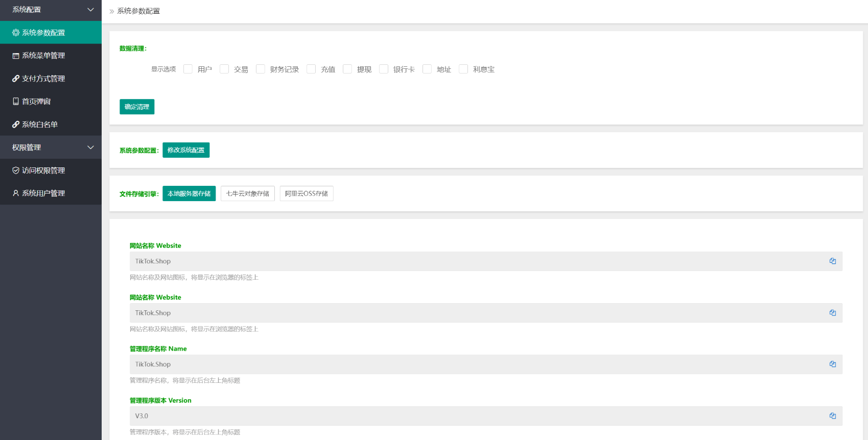
Task: Select the 本地服务器存储 option
Action: (x=189, y=193)
